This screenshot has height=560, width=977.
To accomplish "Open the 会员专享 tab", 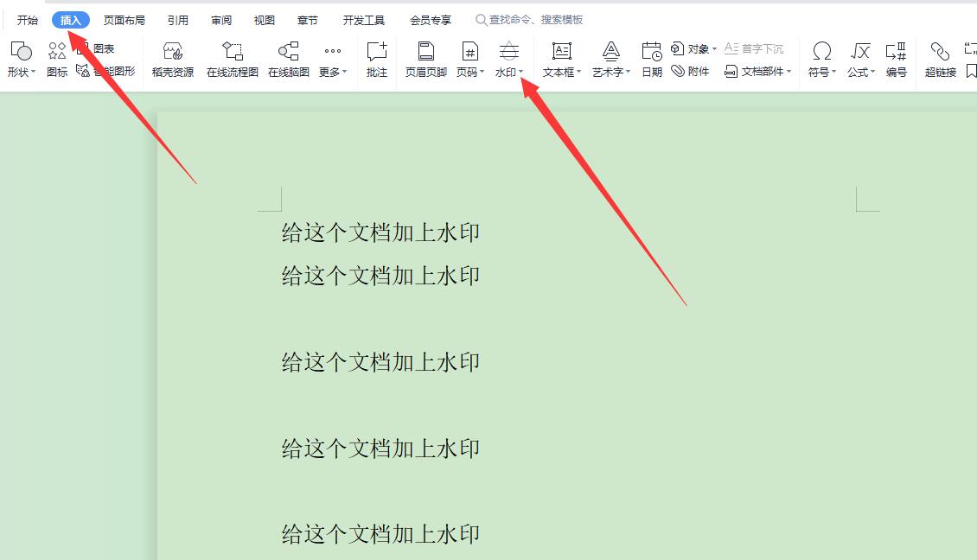I will pyautogui.click(x=431, y=20).
